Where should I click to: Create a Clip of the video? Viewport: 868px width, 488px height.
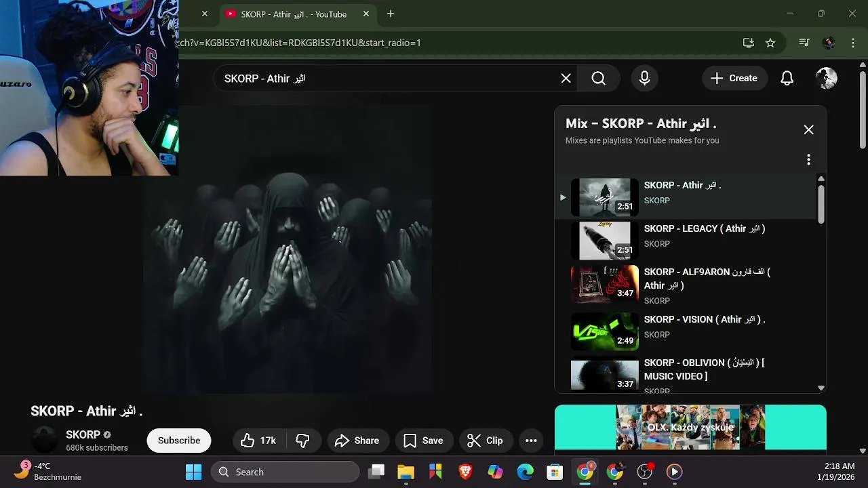tap(486, 441)
